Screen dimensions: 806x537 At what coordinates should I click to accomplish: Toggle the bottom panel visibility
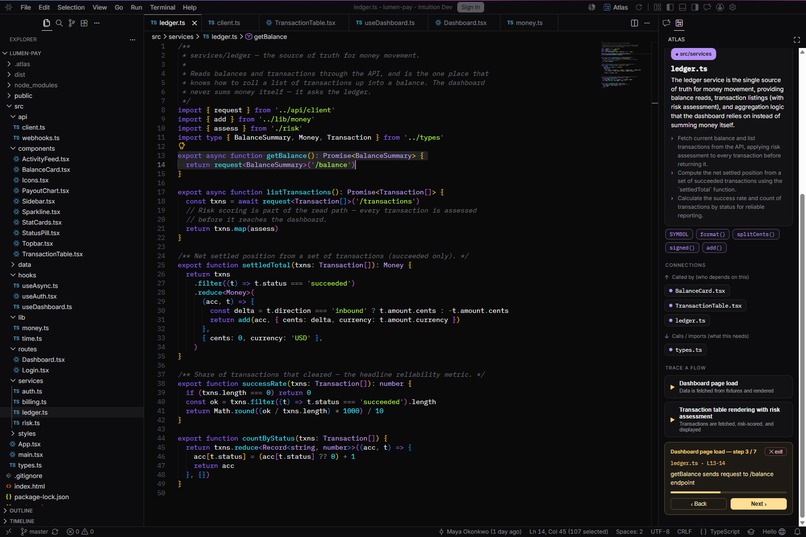[682, 7]
